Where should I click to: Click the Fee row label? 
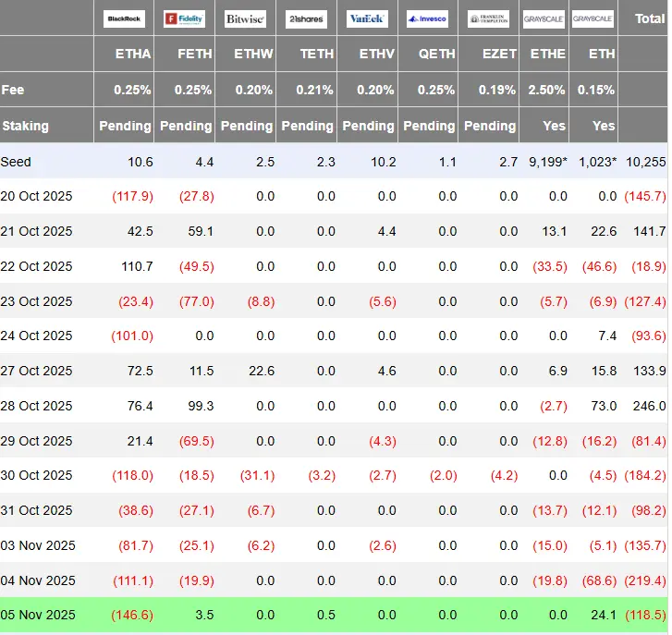click(12, 90)
